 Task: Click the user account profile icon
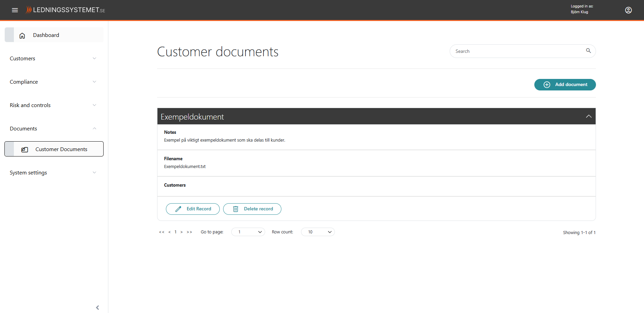point(628,10)
